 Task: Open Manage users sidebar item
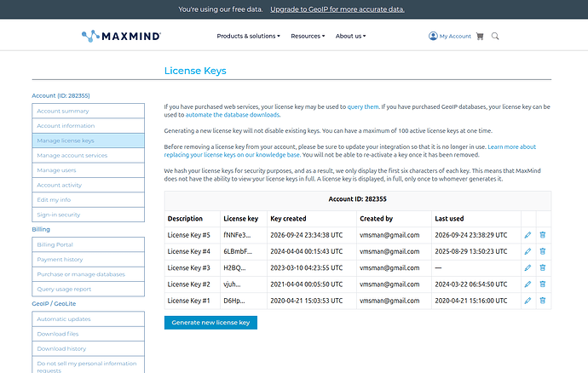[x=88, y=170]
